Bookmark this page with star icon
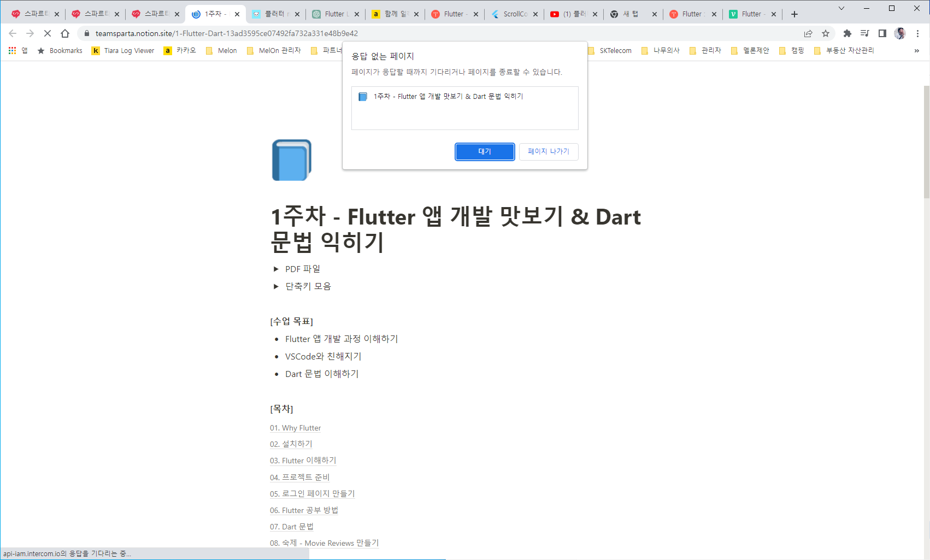 tap(826, 33)
